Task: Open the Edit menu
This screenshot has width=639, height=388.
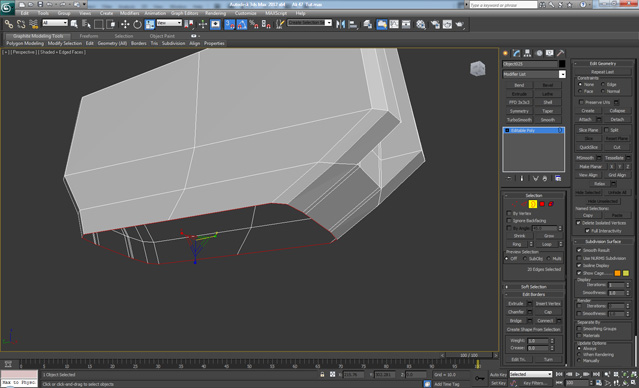Action: point(25,13)
